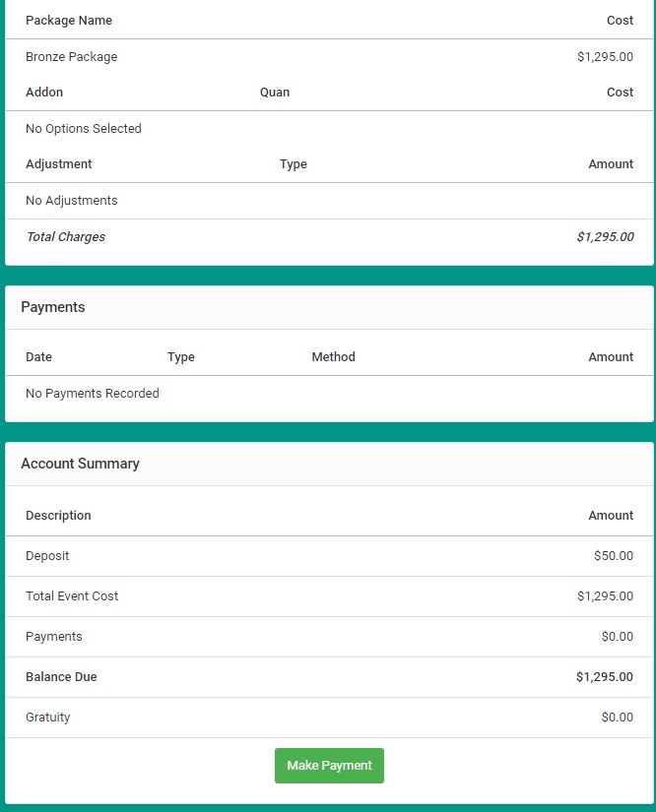Select the Balance Due row
The width and height of the screenshot is (656, 812).
[x=61, y=677]
